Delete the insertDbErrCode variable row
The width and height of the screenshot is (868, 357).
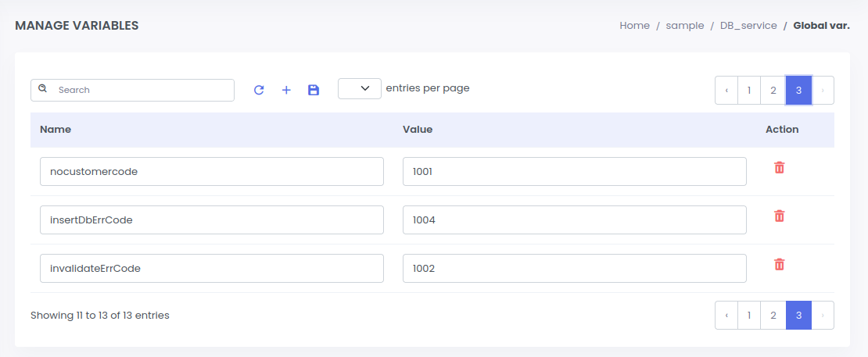(779, 216)
